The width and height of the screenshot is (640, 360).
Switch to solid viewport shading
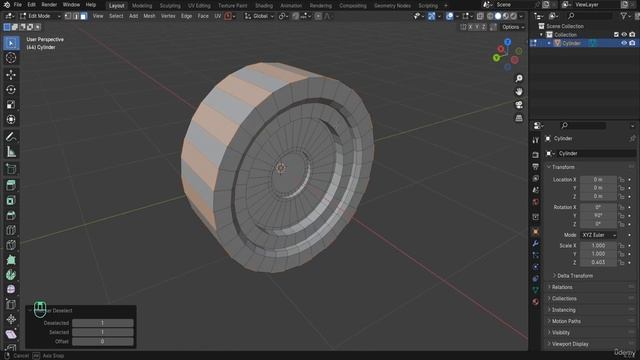pos(498,16)
